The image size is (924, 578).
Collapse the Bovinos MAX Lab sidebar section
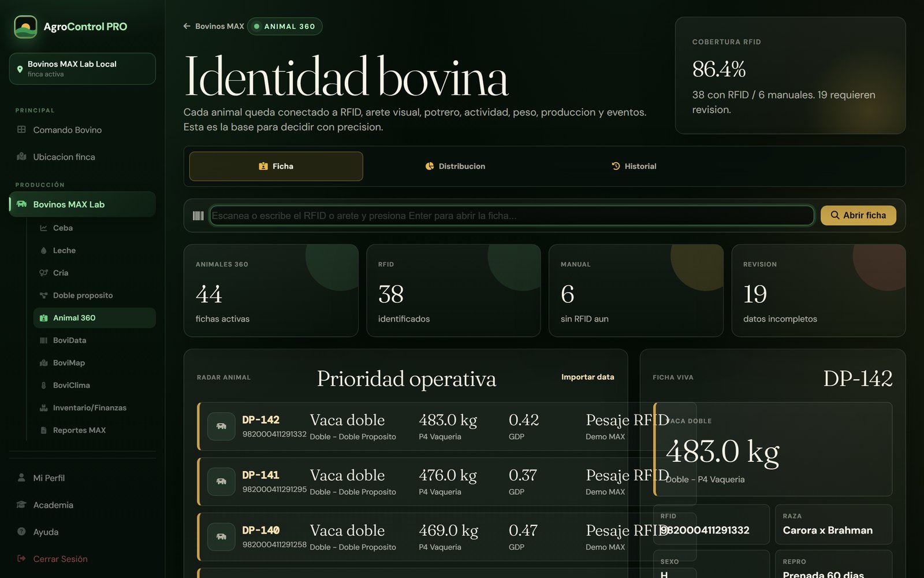(83, 205)
